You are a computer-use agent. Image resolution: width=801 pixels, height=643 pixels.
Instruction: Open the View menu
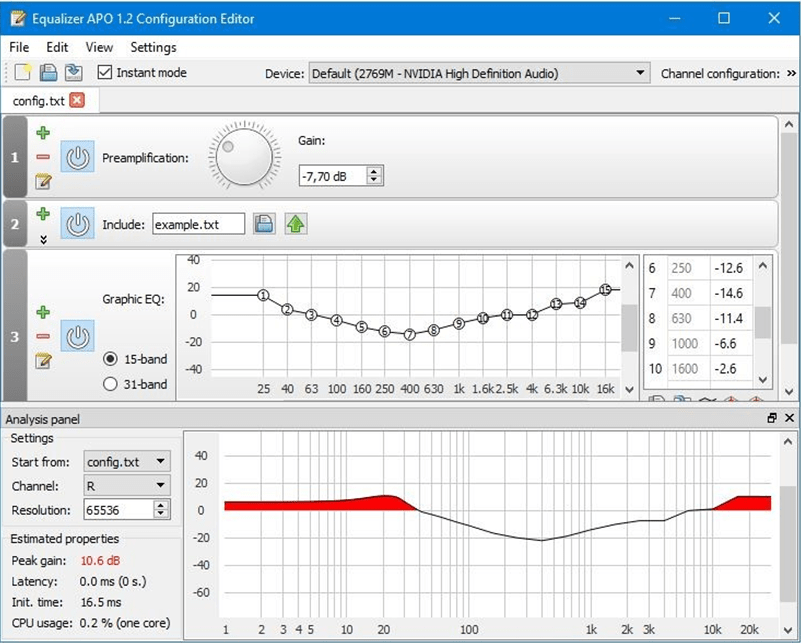99,47
